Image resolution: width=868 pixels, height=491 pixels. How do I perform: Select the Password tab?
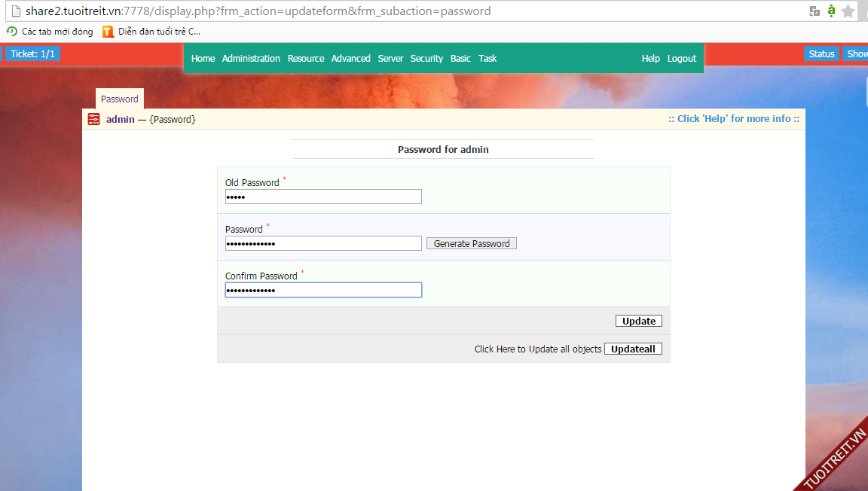(x=120, y=99)
